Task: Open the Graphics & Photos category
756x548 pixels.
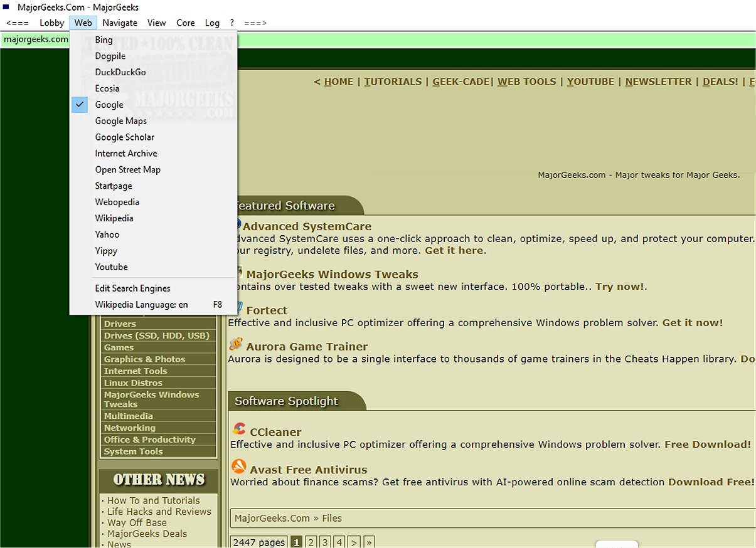Action: (144, 359)
